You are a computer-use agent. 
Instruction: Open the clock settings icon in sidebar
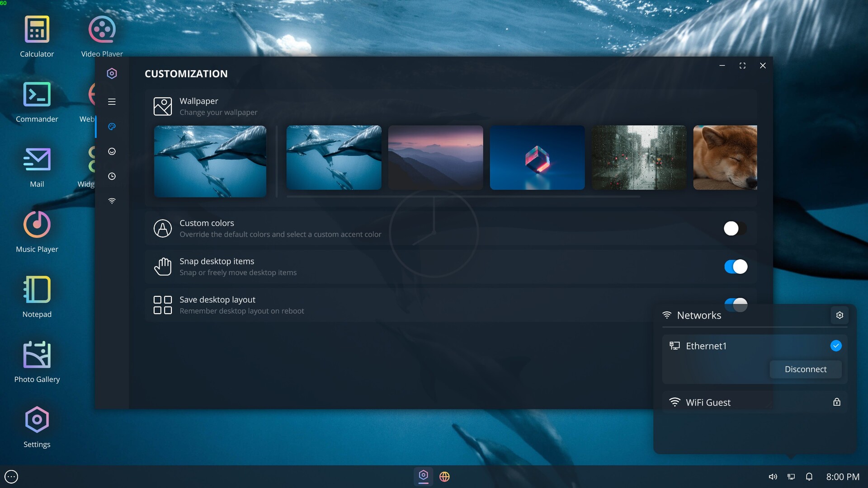pyautogui.click(x=112, y=176)
